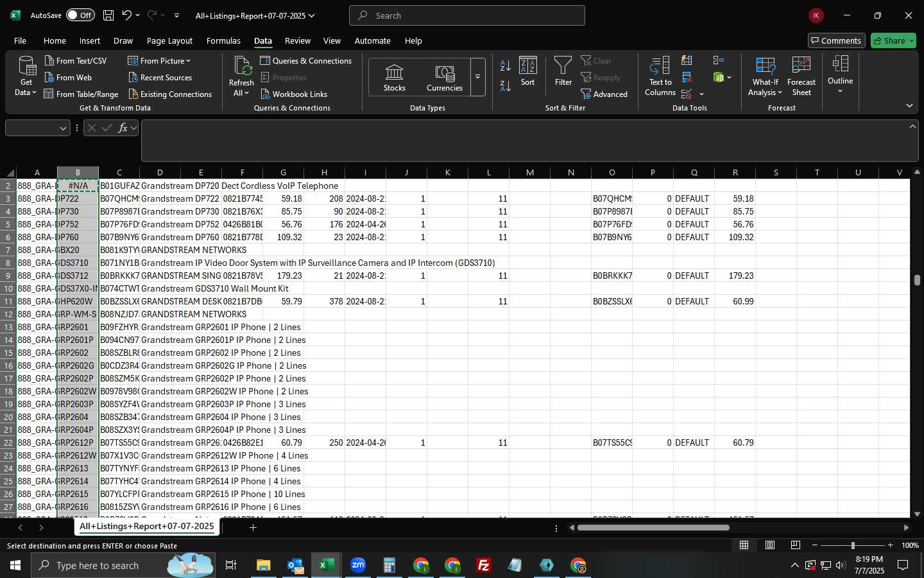Switch to the Insert tab
This screenshot has width=924, height=578.
(x=90, y=40)
